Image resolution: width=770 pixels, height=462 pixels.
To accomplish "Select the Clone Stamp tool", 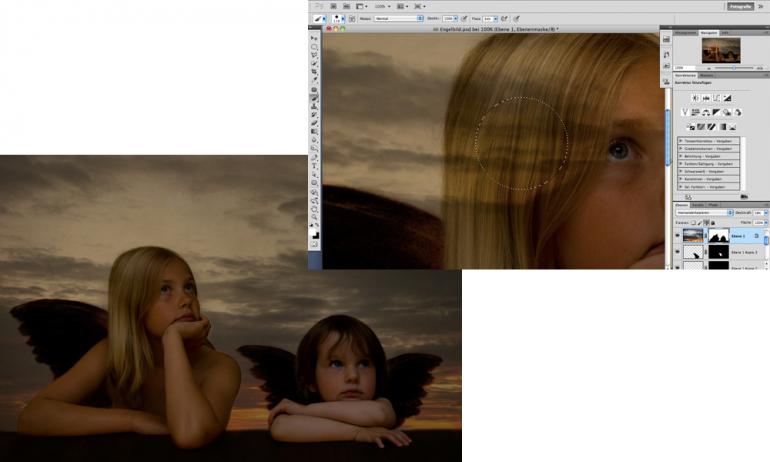I will click(x=314, y=106).
